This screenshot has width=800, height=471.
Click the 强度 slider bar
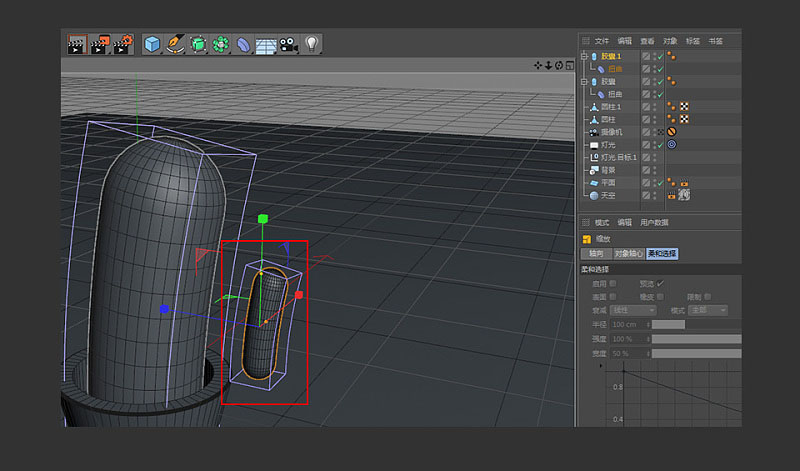tap(696, 339)
